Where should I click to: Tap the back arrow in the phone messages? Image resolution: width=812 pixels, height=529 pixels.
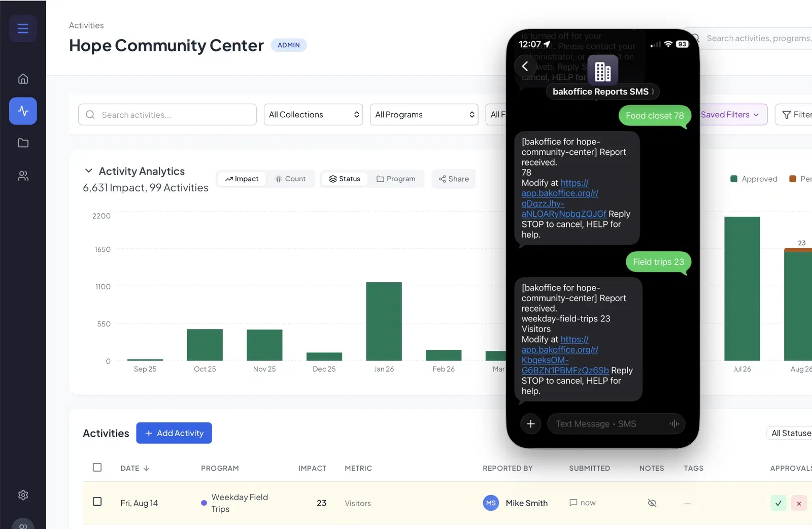[525, 67]
